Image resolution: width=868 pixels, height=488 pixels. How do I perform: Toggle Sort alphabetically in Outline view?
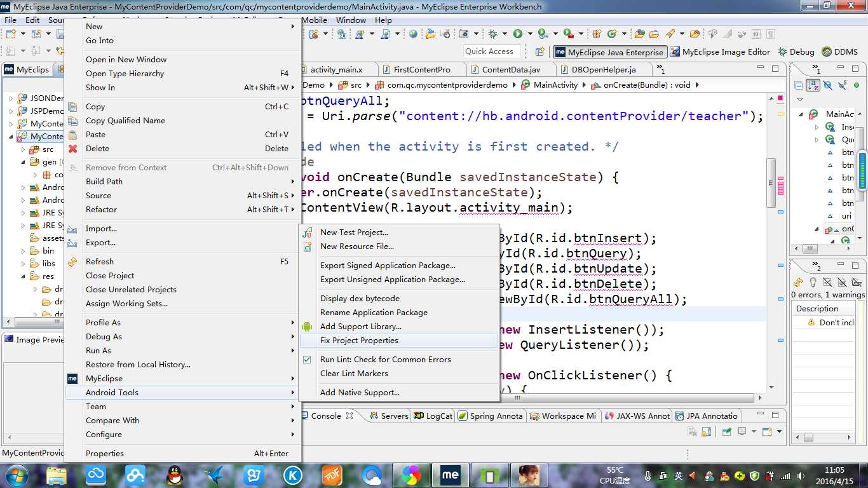(813, 85)
